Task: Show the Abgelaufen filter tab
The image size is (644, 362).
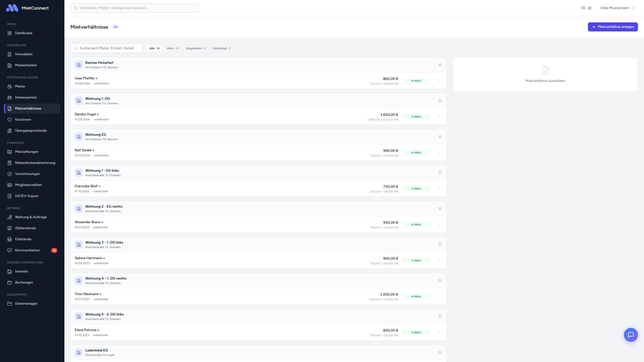Action: coord(196,48)
